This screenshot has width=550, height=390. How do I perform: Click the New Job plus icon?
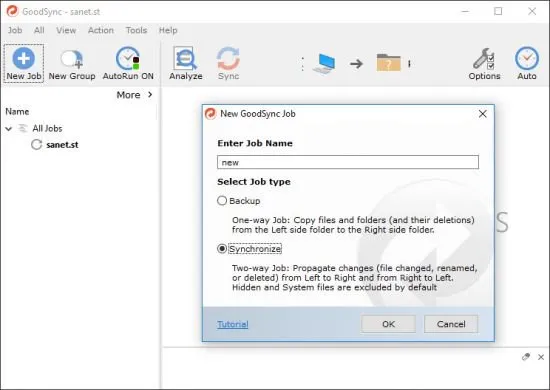[24, 58]
